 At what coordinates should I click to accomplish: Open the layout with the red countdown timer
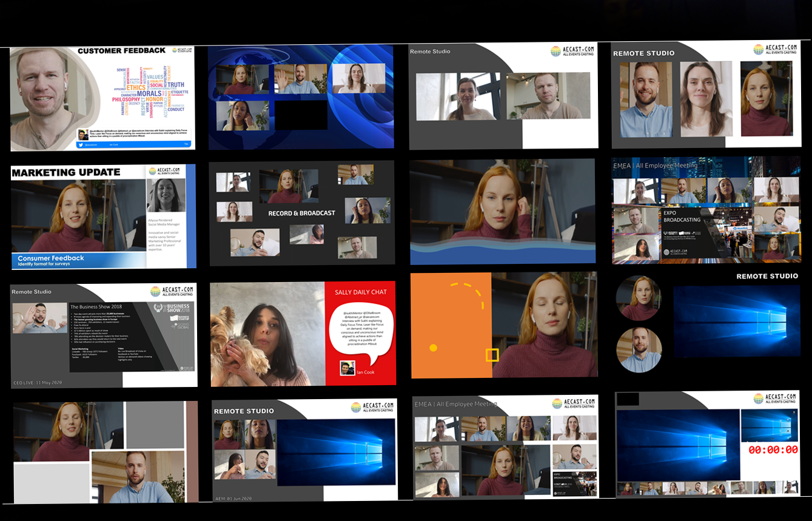pyautogui.click(x=707, y=444)
